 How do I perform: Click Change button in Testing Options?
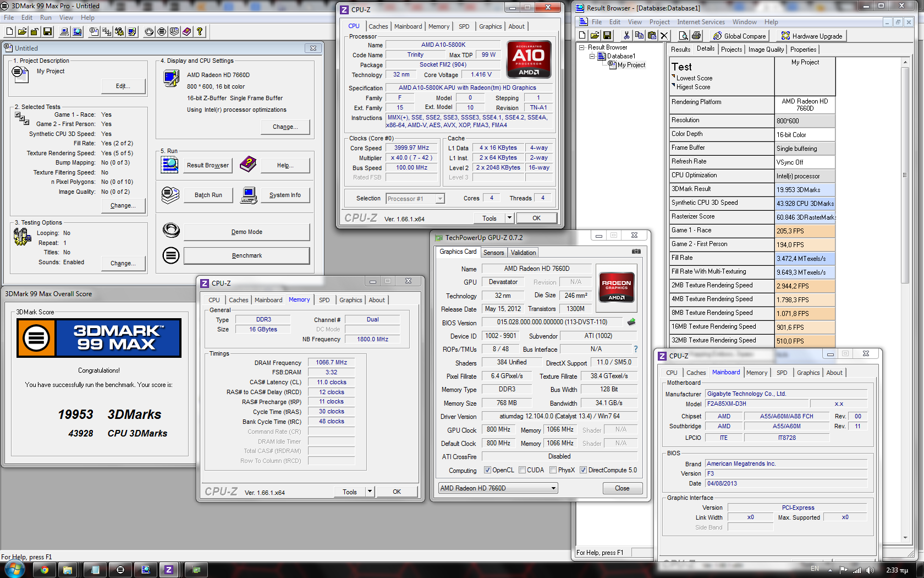123,263
